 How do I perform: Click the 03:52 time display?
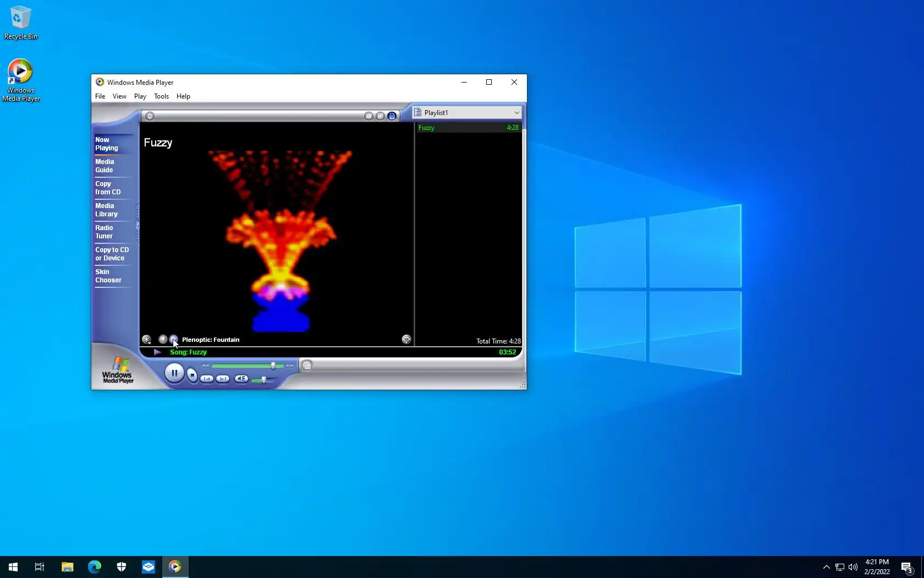pos(508,352)
